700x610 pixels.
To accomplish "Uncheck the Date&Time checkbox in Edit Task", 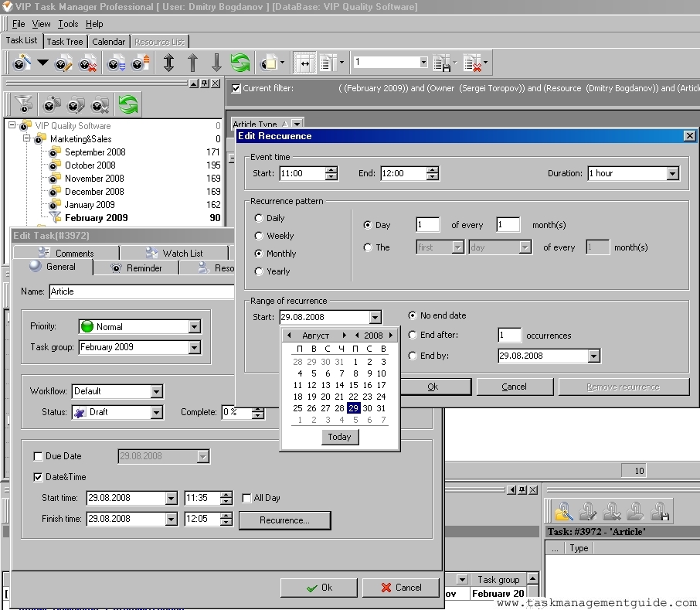I will coord(38,477).
